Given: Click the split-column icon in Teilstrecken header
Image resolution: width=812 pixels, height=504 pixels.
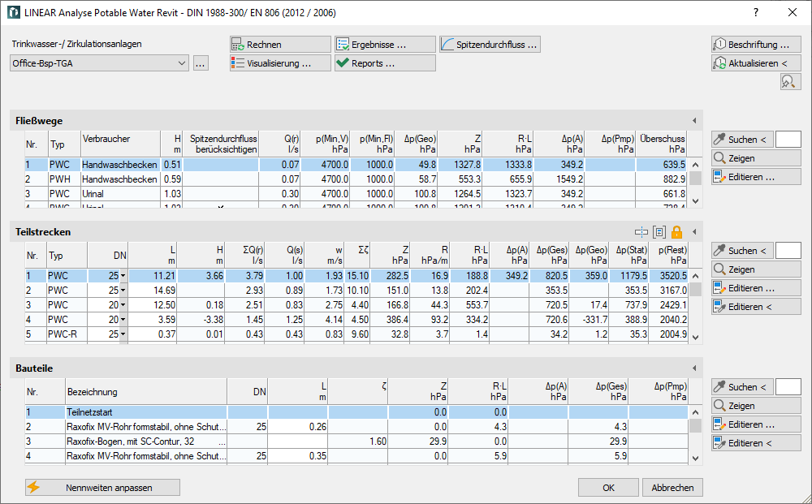Looking at the screenshot, I should coord(641,232).
